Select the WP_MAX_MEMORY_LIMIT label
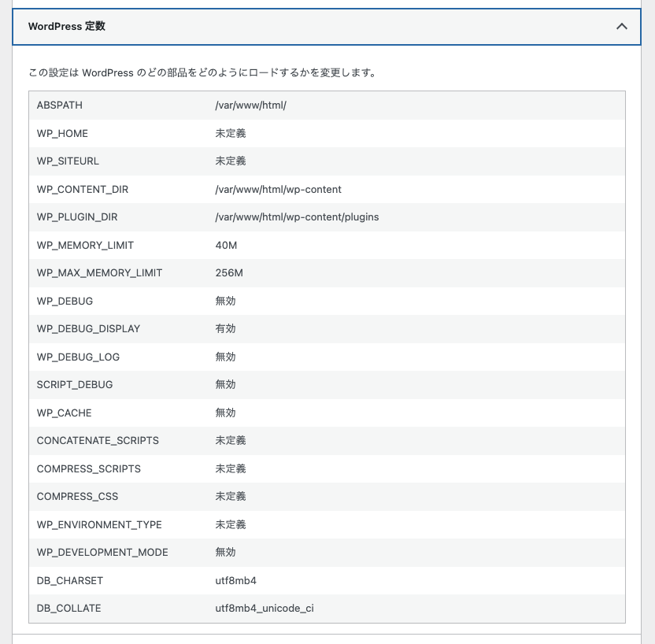This screenshot has height=644, width=655. pyautogui.click(x=99, y=273)
